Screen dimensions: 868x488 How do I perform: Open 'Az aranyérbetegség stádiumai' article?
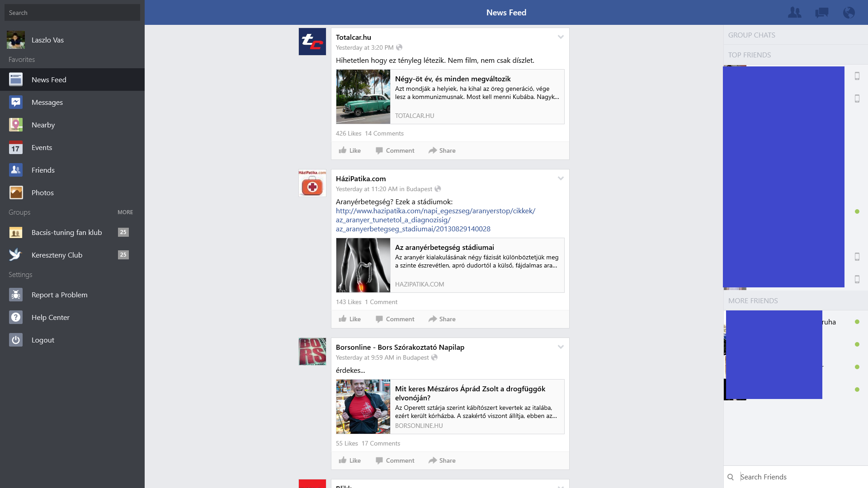tap(444, 248)
